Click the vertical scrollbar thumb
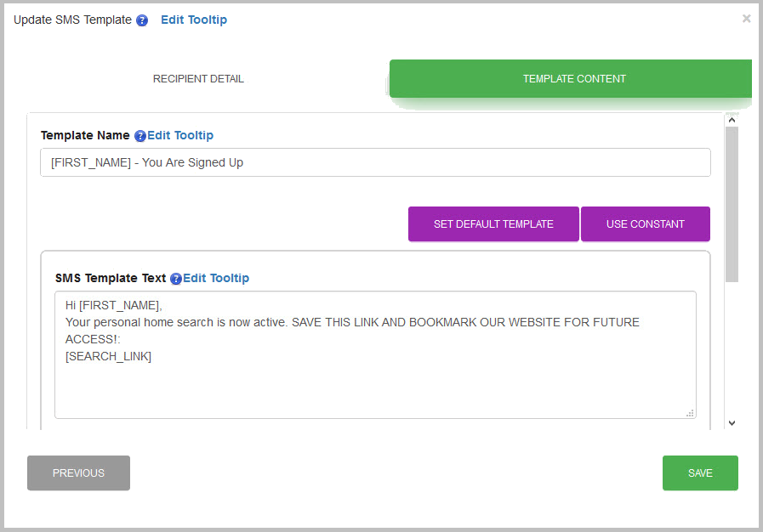The width and height of the screenshot is (763, 532). pyautogui.click(x=732, y=204)
